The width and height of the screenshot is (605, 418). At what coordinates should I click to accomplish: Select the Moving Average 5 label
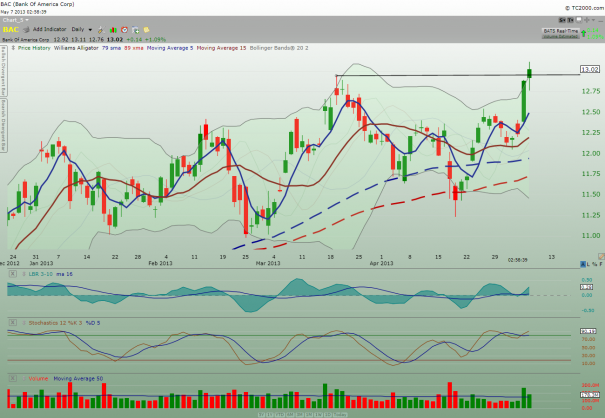tap(170, 48)
